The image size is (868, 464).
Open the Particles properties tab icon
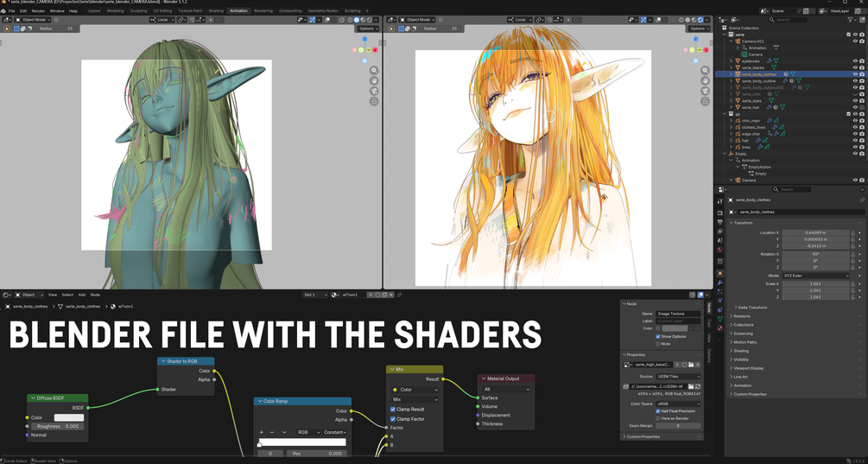(x=719, y=291)
